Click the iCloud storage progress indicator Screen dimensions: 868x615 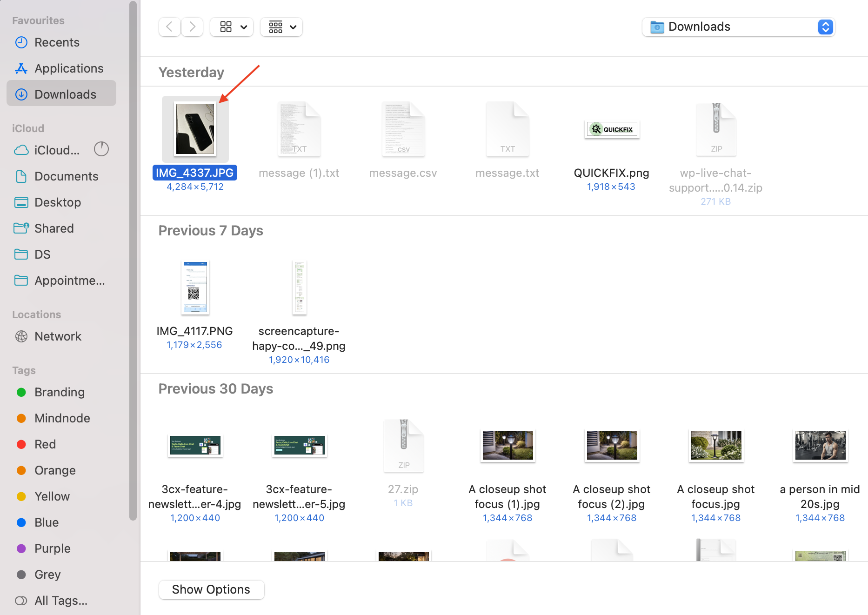pos(101,149)
